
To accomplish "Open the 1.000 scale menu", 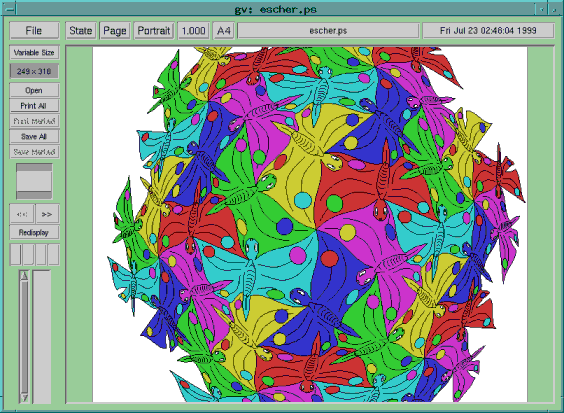I will [x=194, y=31].
